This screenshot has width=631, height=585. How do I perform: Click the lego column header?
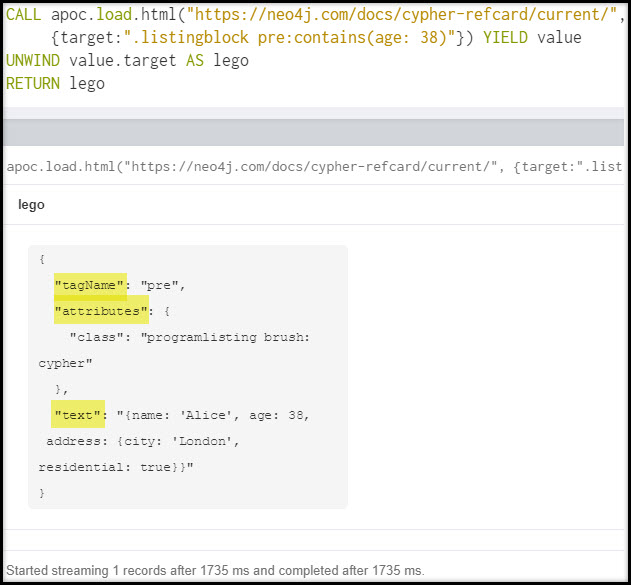31,204
